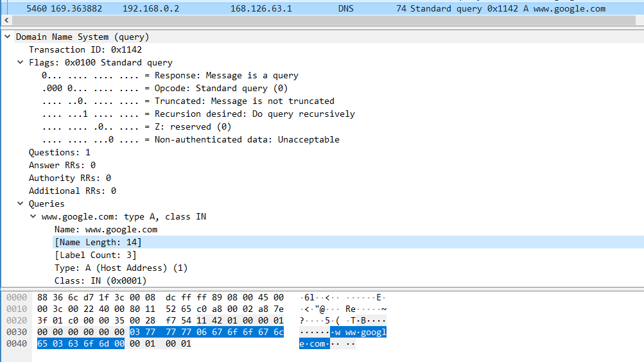Click the highlighted hex bytes 65 03 63 6f 6d 00
The width and height of the screenshot is (644, 362).
pyautogui.click(x=81, y=343)
